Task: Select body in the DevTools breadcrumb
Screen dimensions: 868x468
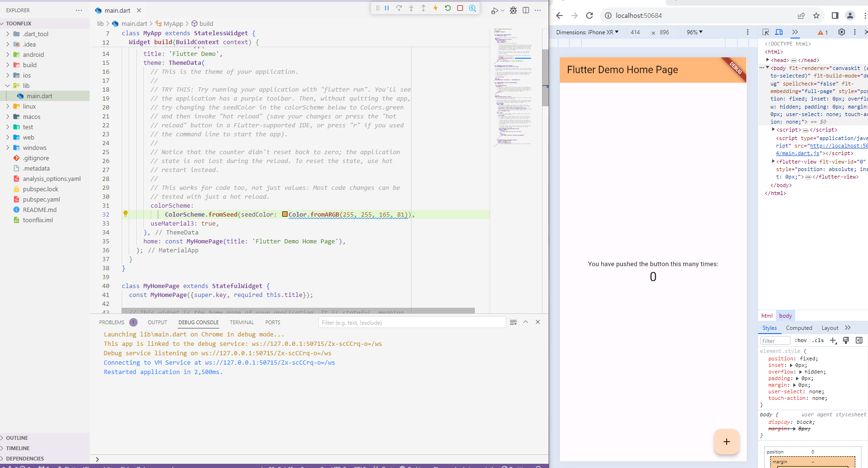Action: tap(785, 316)
